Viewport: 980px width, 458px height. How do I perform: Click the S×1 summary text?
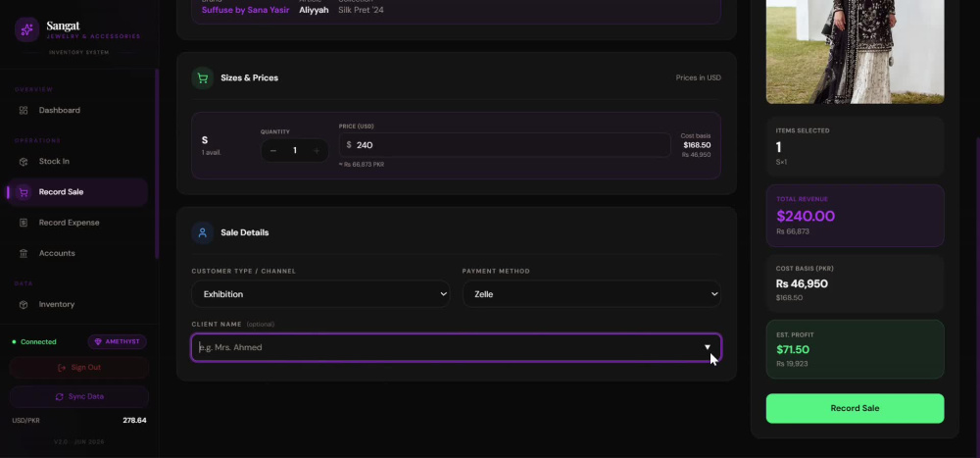point(781,162)
